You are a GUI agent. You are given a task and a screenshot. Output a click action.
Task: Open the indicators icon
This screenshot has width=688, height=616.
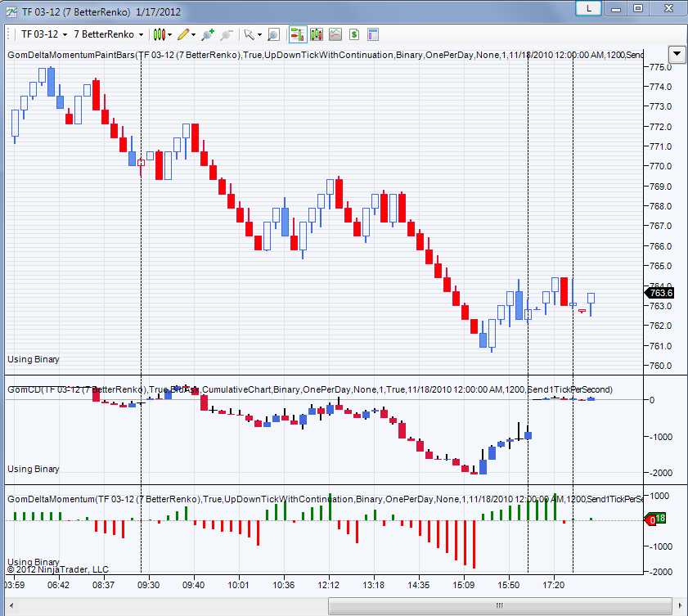point(335,34)
